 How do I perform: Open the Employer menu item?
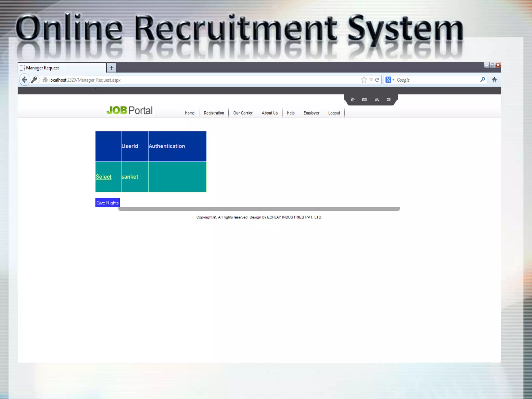(x=311, y=113)
